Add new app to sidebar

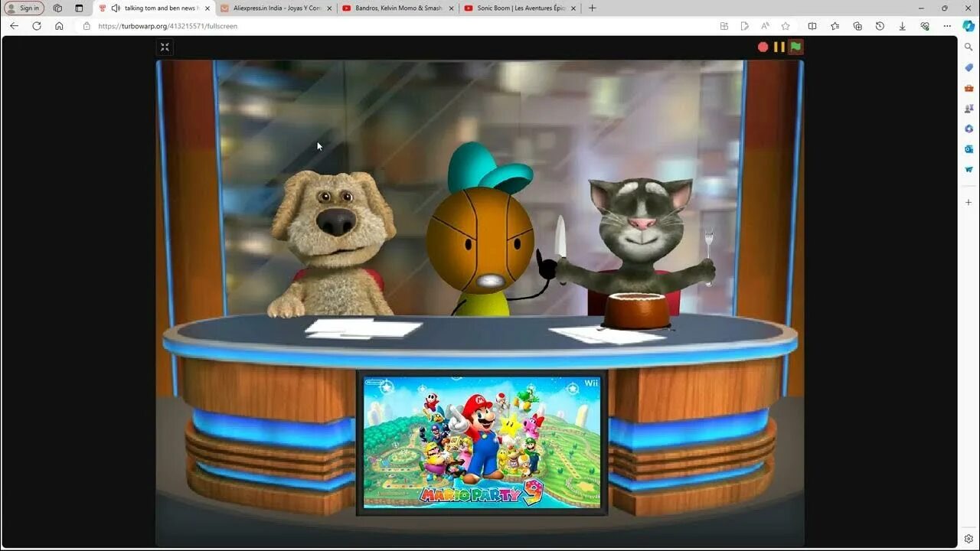click(969, 203)
